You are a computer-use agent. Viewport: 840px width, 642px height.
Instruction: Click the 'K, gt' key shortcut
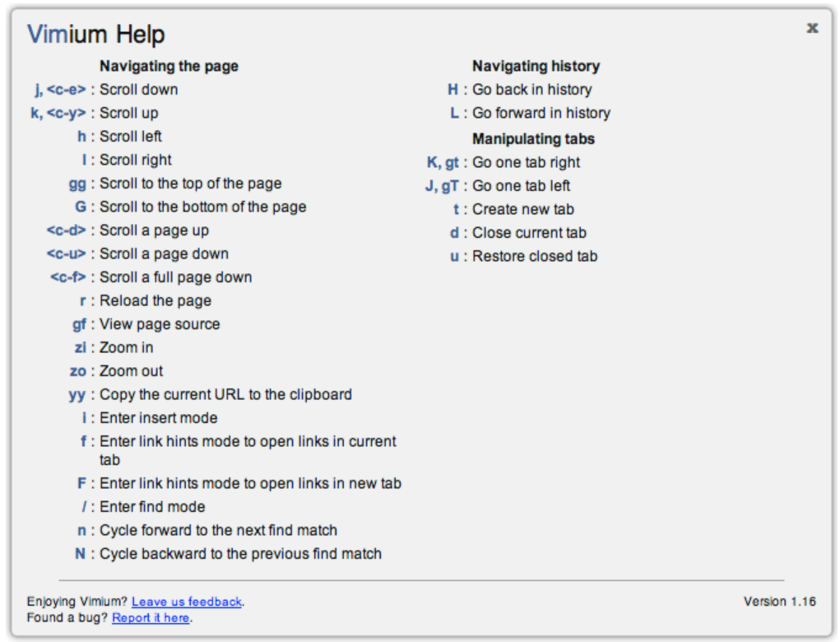(x=443, y=162)
